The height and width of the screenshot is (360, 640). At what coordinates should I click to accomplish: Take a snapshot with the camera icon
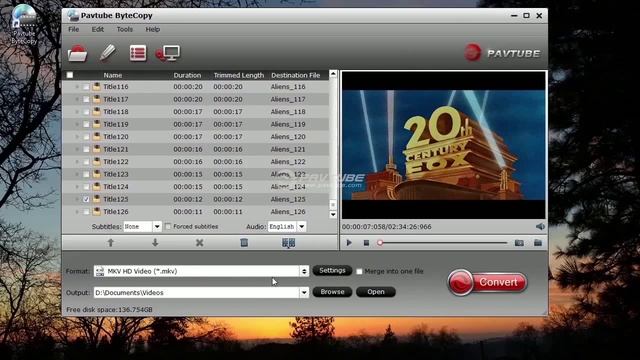point(519,243)
